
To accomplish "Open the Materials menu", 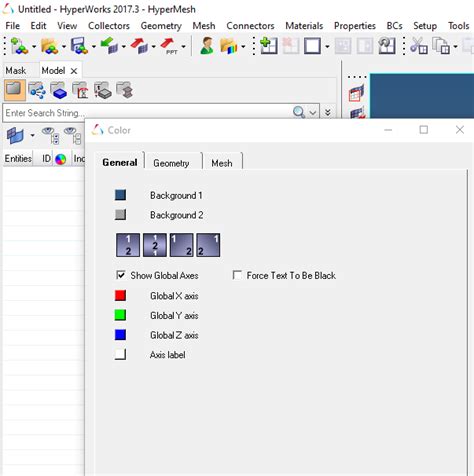I will coord(304,26).
